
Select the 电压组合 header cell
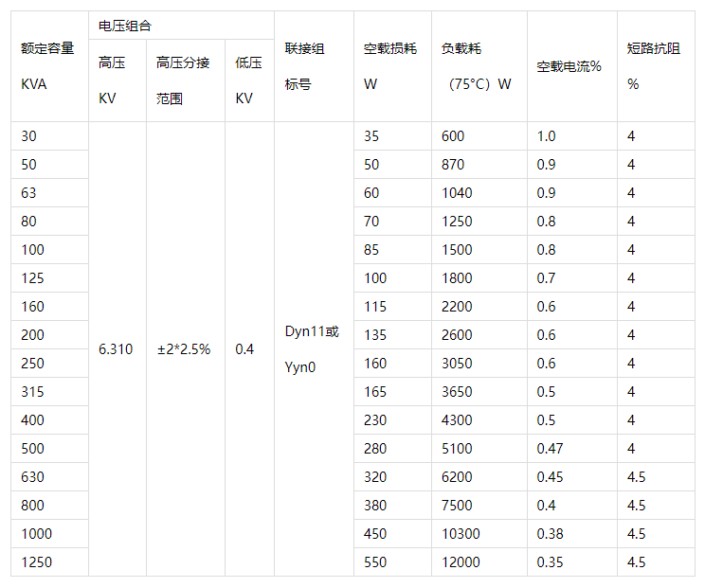[124, 26]
